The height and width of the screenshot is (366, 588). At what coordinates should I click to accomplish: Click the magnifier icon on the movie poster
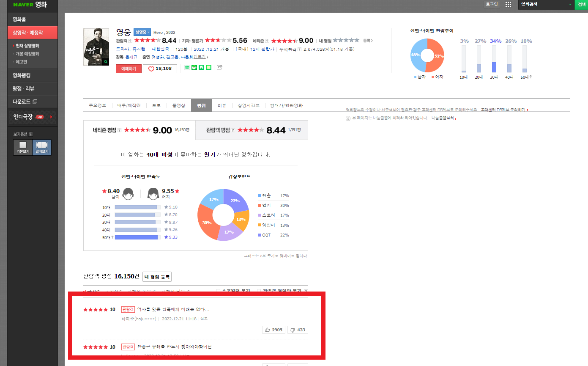pos(106,62)
